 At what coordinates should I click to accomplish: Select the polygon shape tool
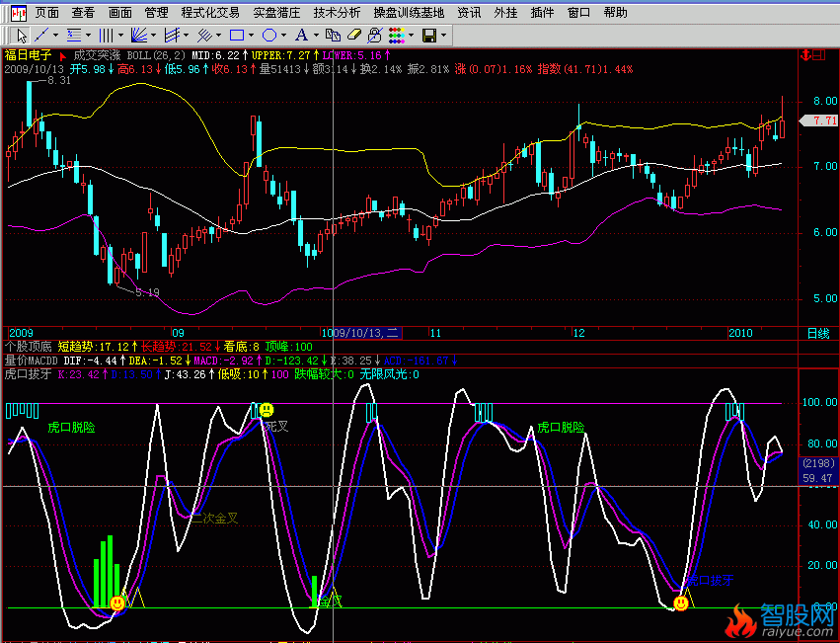coord(269,36)
